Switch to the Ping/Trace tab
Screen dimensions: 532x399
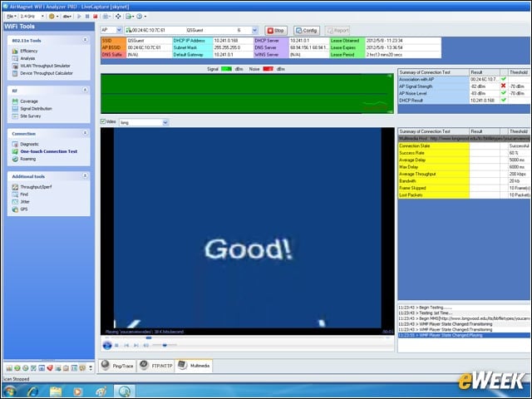[117, 366]
